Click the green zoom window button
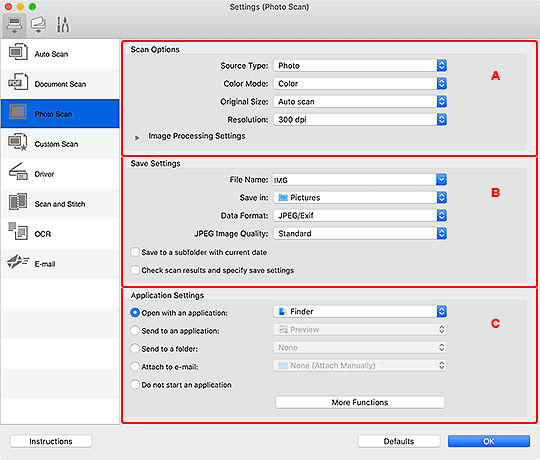Screen dimensions: 540x460 (x=32, y=7)
